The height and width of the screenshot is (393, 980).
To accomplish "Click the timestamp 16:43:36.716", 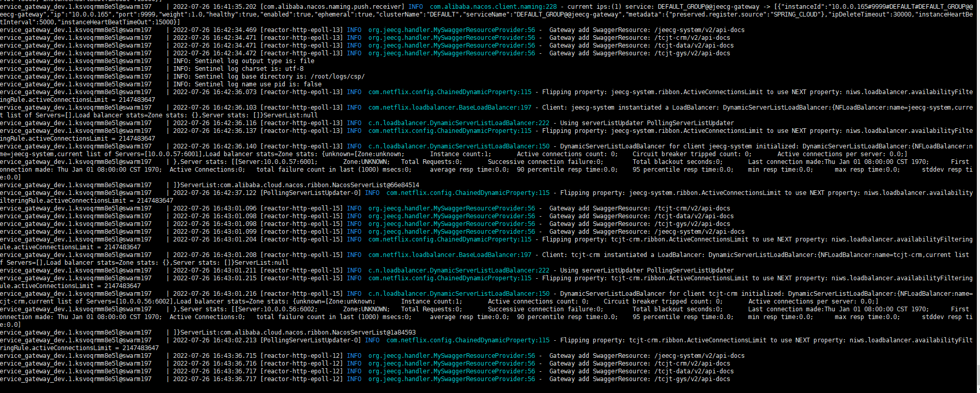I will (235, 364).
